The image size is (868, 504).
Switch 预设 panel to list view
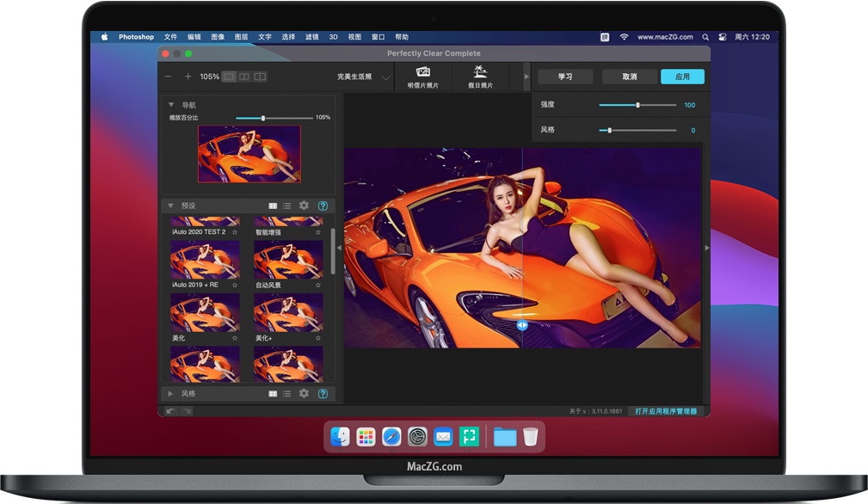click(x=286, y=206)
